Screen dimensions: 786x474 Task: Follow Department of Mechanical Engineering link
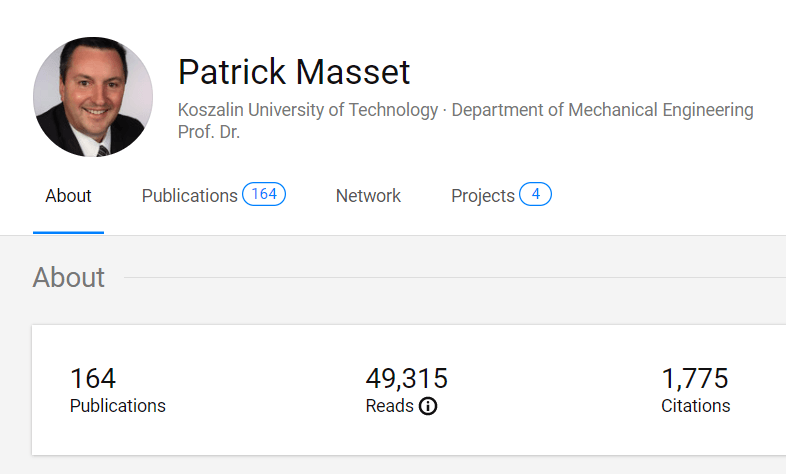tap(602, 110)
